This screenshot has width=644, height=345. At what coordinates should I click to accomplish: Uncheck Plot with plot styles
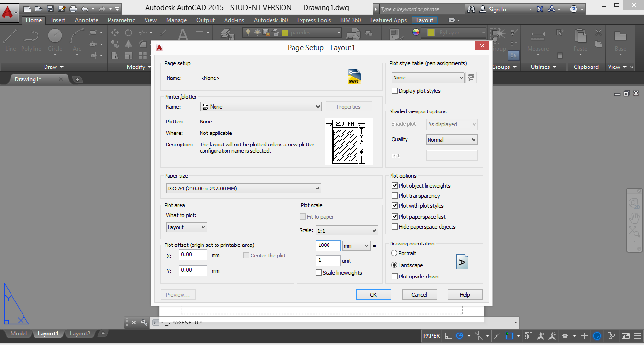(x=395, y=206)
